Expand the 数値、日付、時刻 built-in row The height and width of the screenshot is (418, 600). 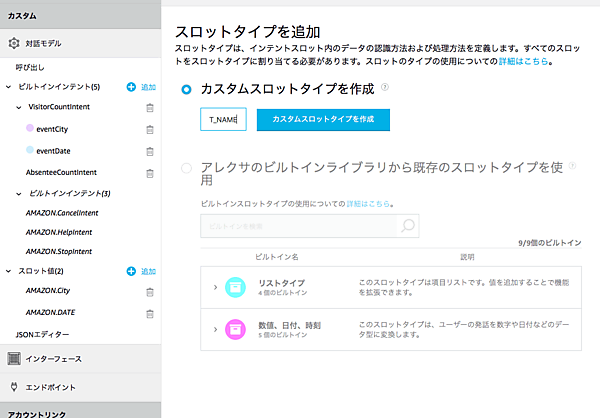tap(215, 327)
